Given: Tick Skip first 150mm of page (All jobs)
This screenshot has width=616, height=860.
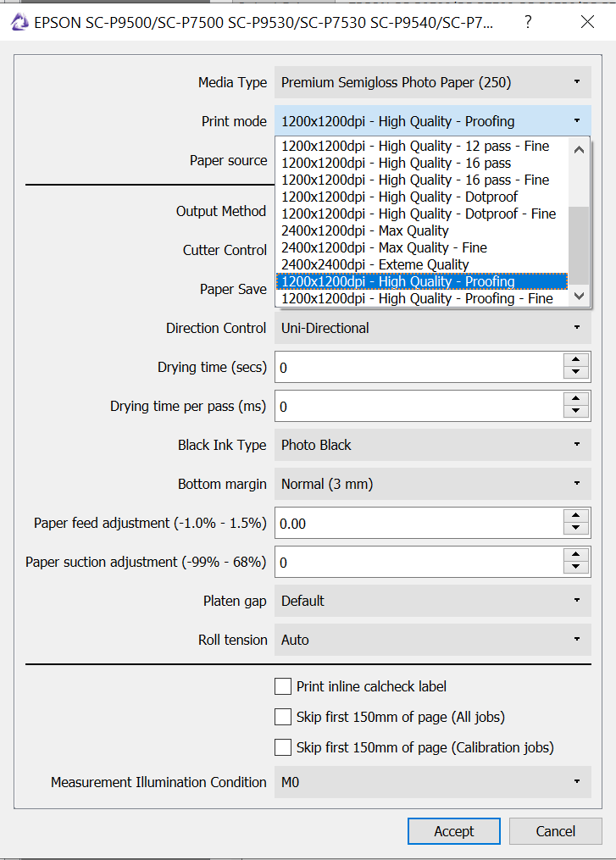Looking at the screenshot, I should pos(283,717).
